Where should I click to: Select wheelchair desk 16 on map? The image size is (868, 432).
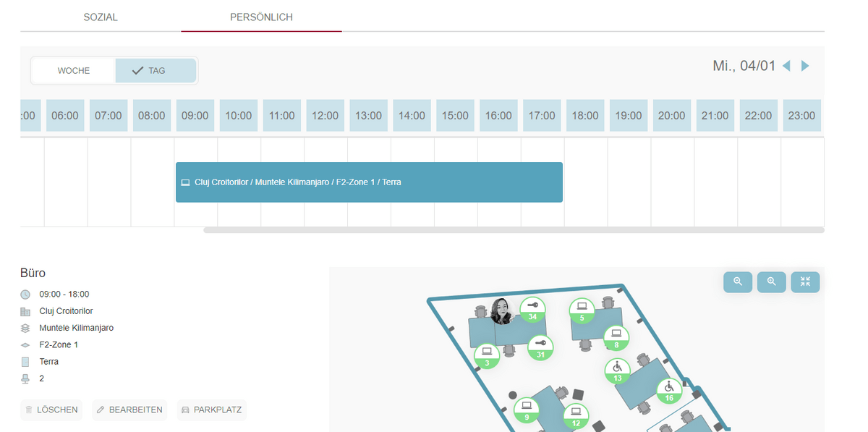(x=669, y=391)
